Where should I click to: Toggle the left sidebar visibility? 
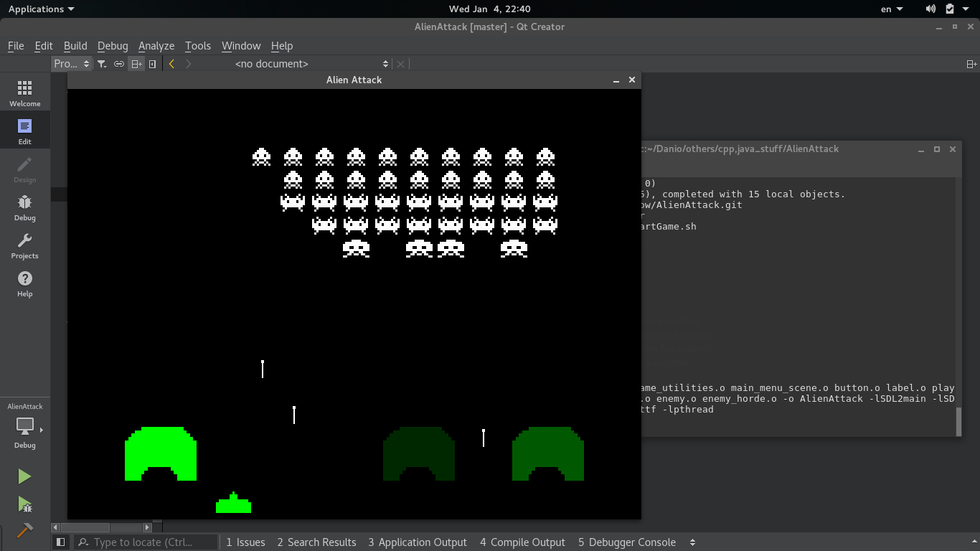pyautogui.click(x=61, y=542)
